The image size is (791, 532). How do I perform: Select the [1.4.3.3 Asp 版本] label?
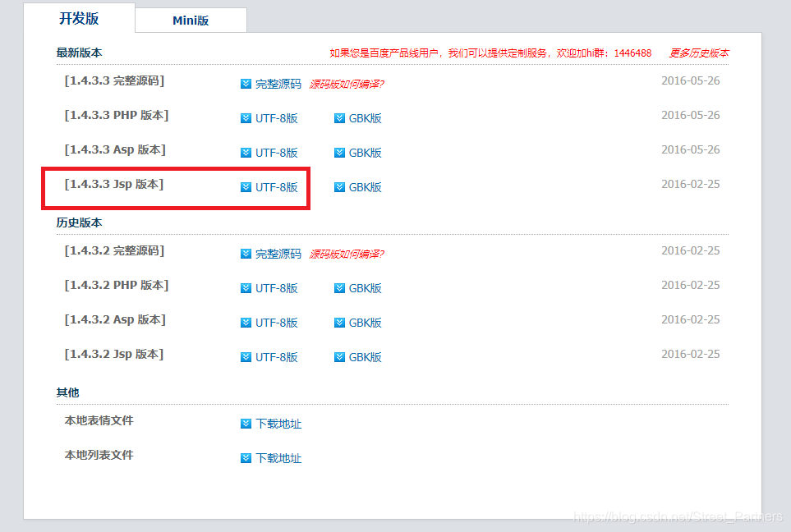point(115,149)
